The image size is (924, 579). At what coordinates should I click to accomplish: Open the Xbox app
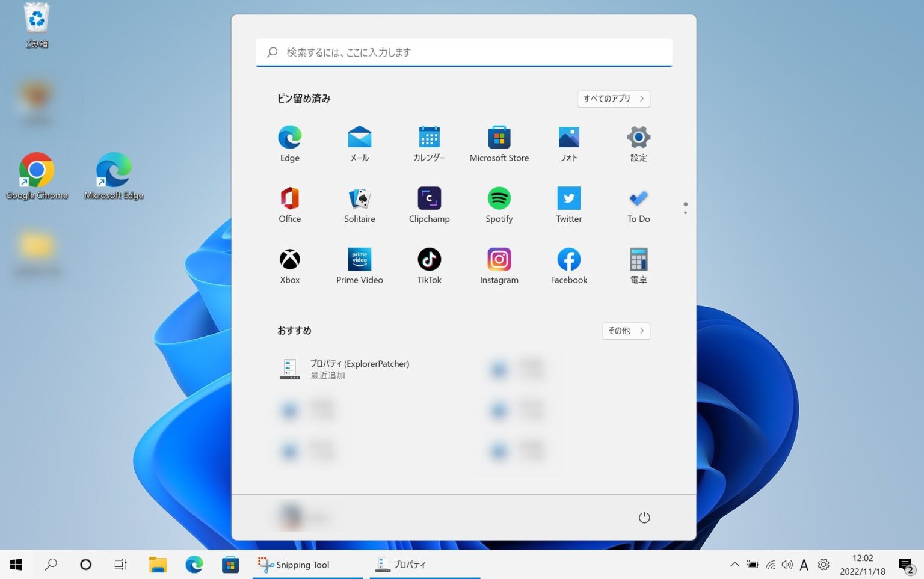[289, 265]
